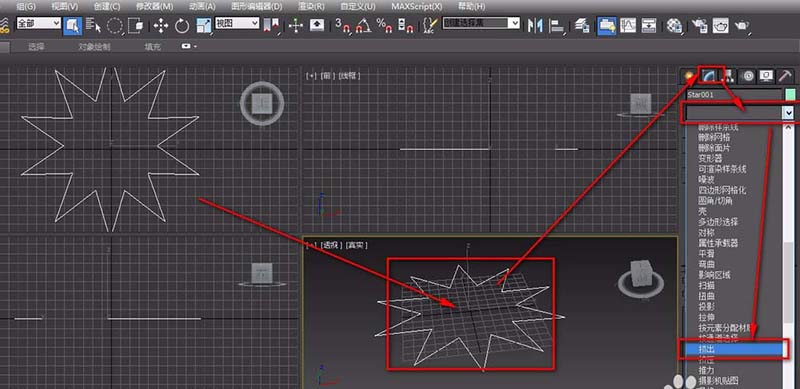
Task: Activate Select and Rotate tool
Action: click(x=182, y=26)
